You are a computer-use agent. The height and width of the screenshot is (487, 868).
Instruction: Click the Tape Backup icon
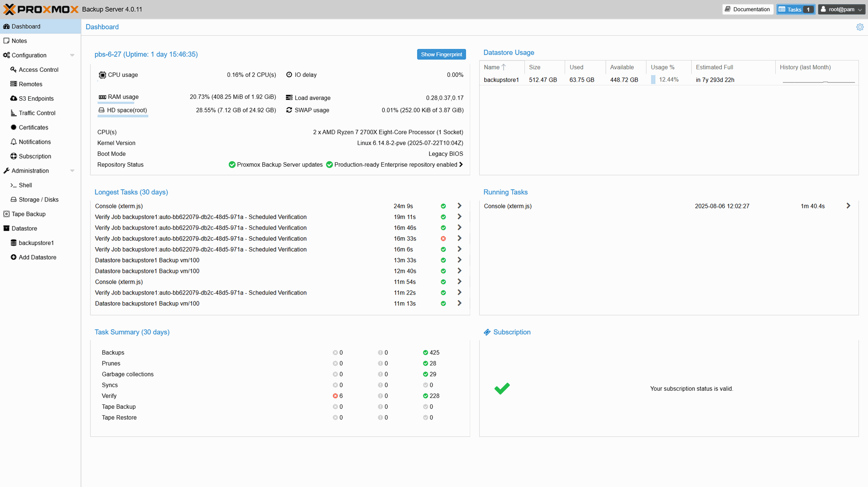click(6, 214)
